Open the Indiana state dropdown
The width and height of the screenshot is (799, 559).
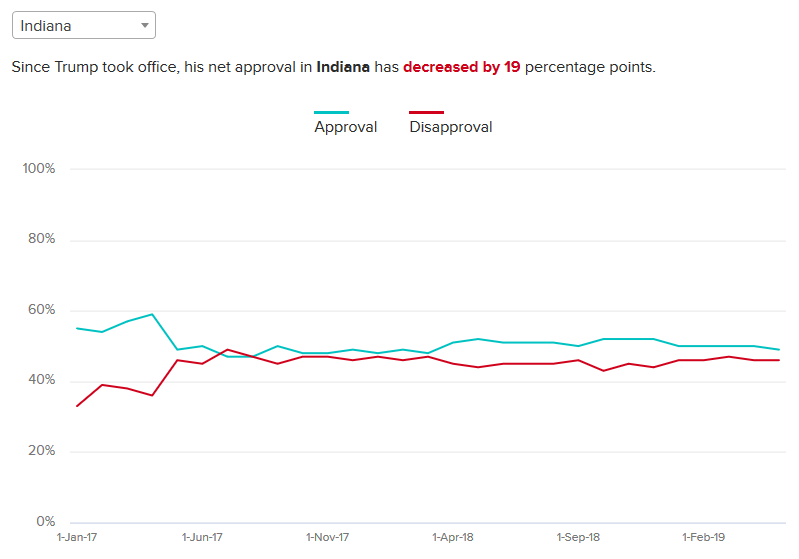tap(82, 25)
